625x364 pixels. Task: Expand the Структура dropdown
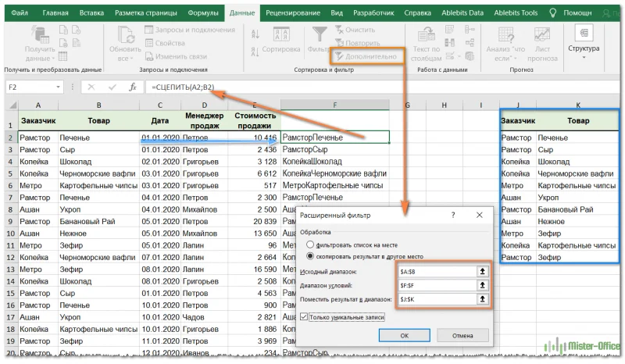pos(584,48)
